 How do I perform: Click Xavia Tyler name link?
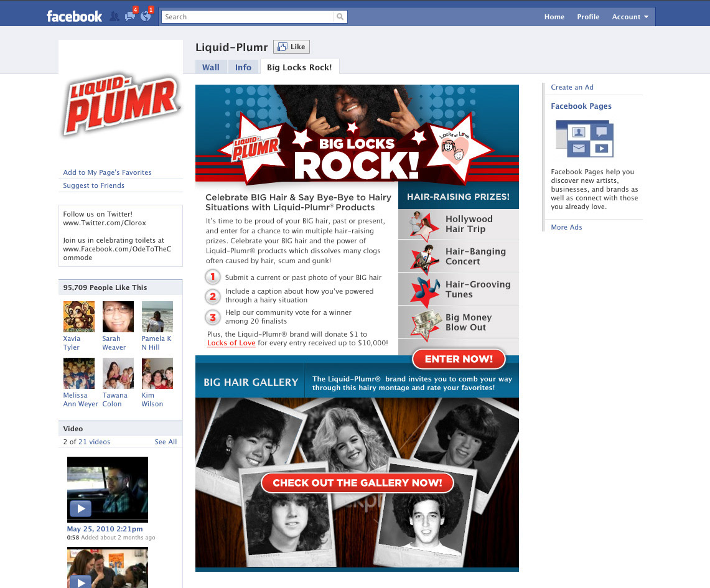pyautogui.click(x=72, y=343)
